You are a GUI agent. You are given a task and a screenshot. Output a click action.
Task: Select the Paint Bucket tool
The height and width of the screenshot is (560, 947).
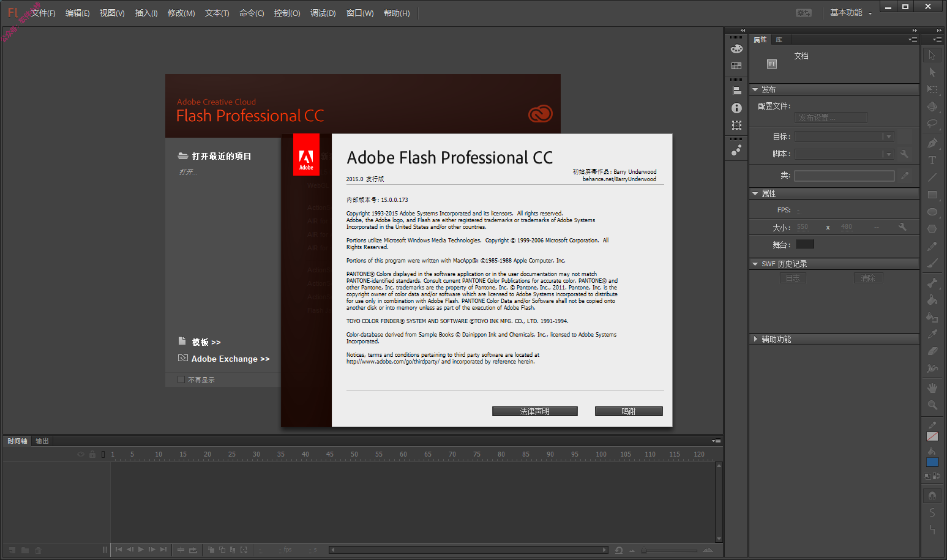(932, 300)
